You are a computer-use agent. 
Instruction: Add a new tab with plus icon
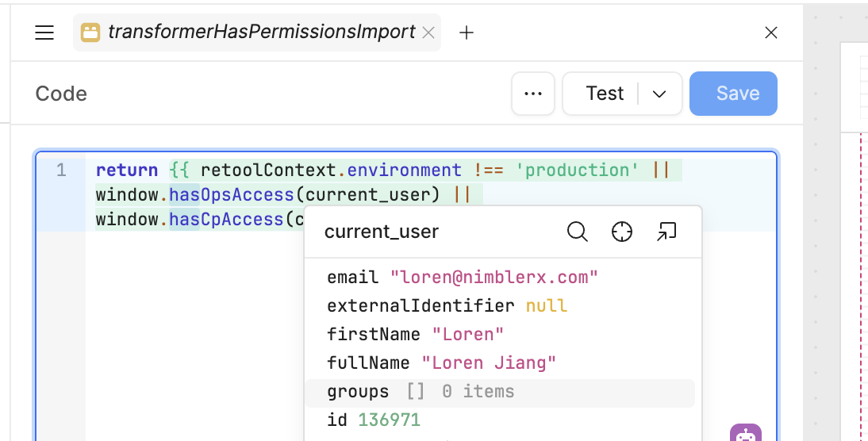pyautogui.click(x=467, y=33)
